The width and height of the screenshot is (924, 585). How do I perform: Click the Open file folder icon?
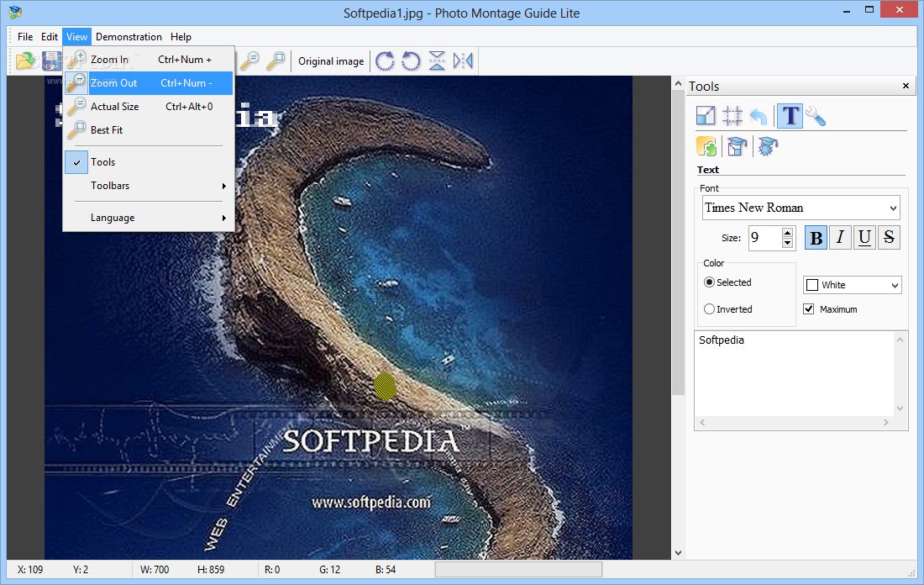(x=26, y=61)
